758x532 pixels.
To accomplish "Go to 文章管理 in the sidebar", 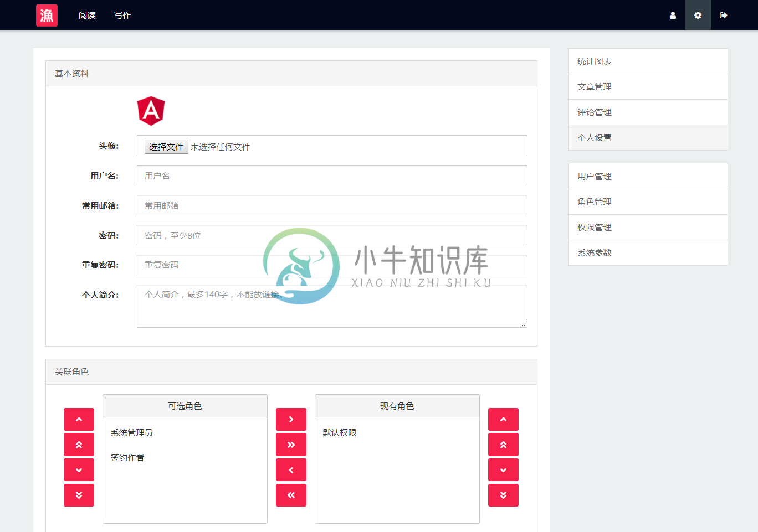I will pyautogui.click(x=648, y=87).
